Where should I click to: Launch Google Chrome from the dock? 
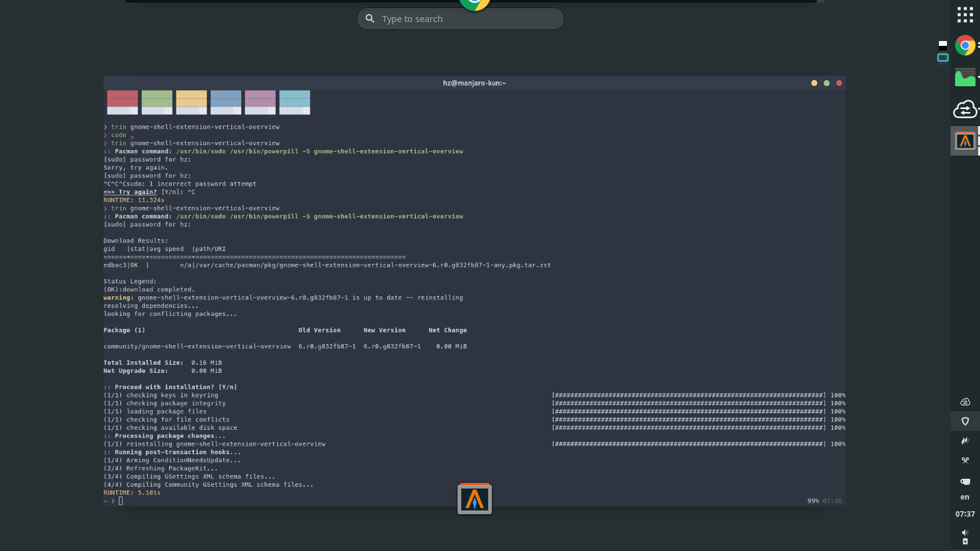point(965,45)
